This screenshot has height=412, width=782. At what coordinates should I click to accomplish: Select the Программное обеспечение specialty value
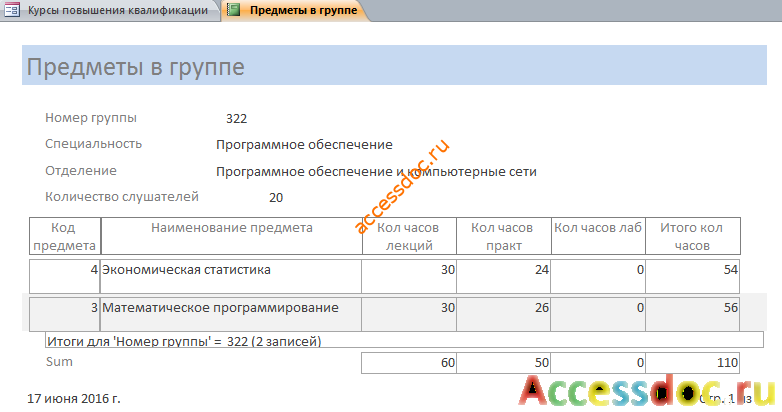(x=304, y=145)
